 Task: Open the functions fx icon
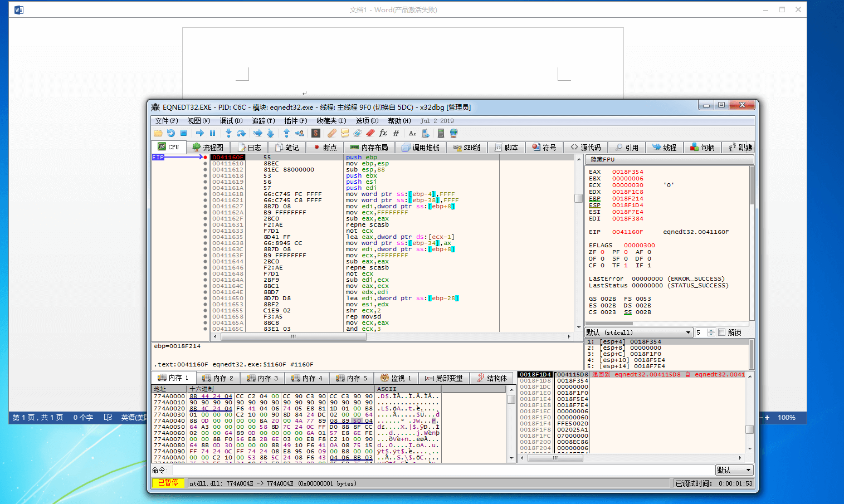[x=383, y=133]
